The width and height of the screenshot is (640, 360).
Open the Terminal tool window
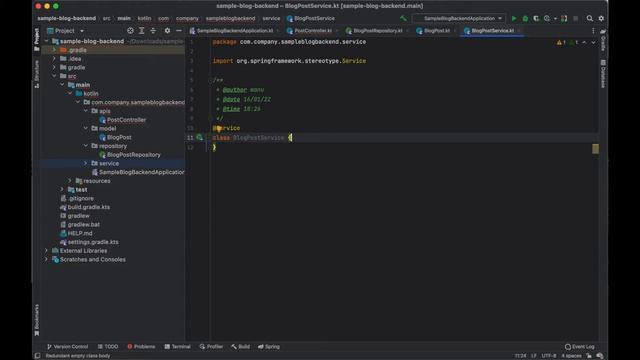point(178,347)
